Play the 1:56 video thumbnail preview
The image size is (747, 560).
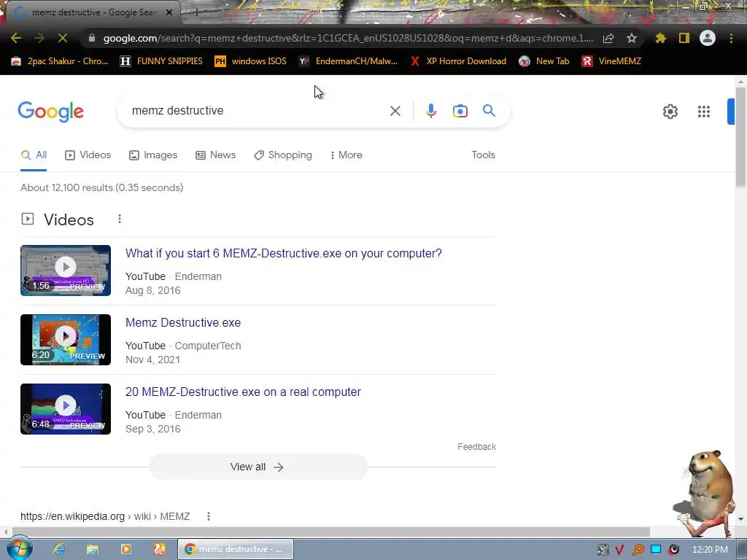pyautogui.click(x=66, y=270)
